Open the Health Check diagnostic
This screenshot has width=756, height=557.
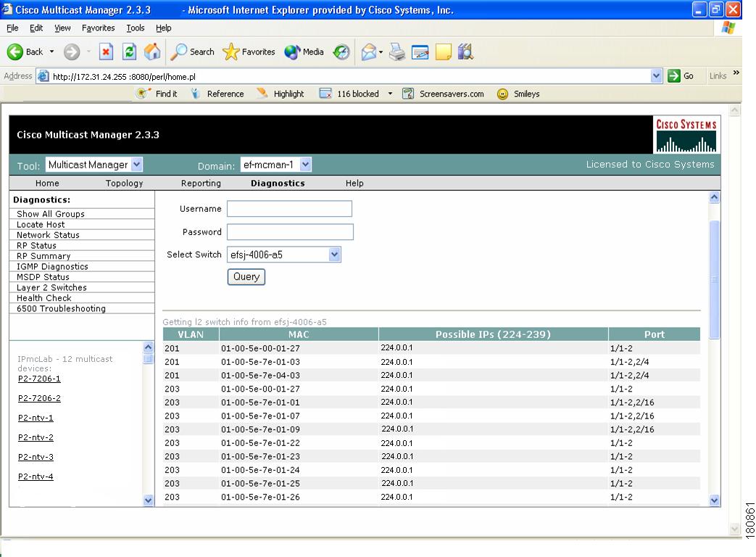[x=44, y=298]
